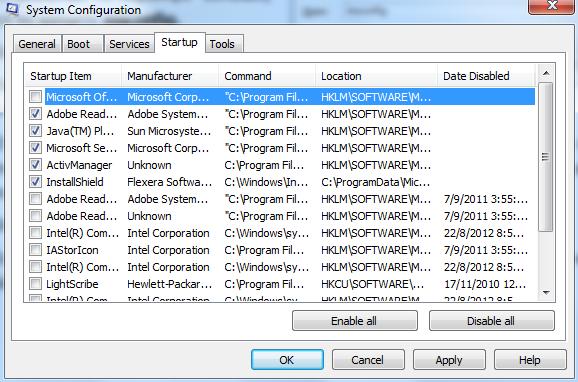Click the scrollbar up arrow
The image size is (578, 382).
click(x=546, y=73)
